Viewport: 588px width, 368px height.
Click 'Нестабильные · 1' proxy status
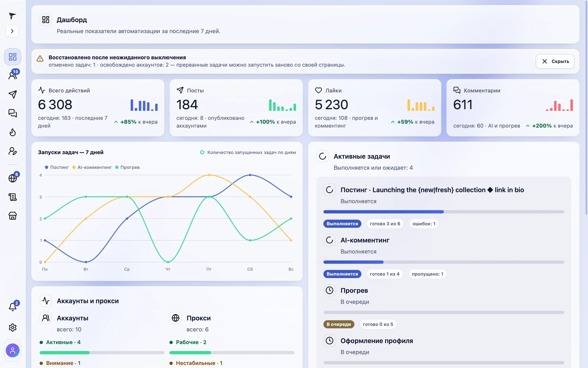[x=196, y=363]
